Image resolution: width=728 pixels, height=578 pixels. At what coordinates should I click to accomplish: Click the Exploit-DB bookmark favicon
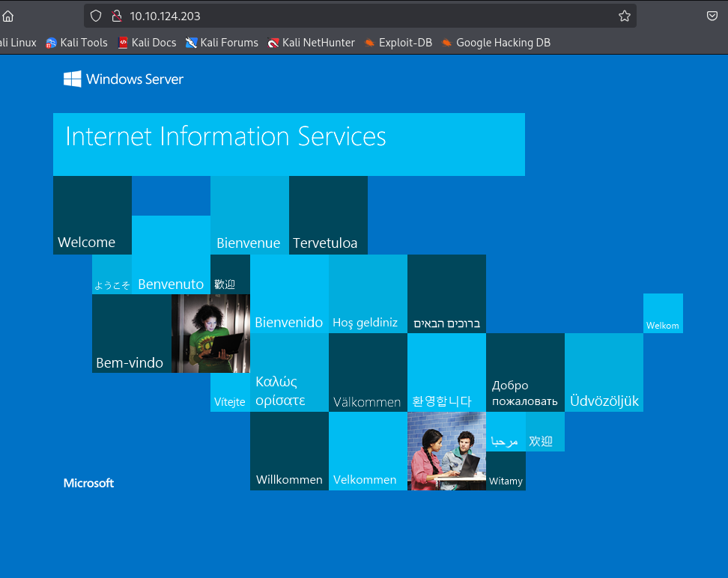tap(369, 43)
